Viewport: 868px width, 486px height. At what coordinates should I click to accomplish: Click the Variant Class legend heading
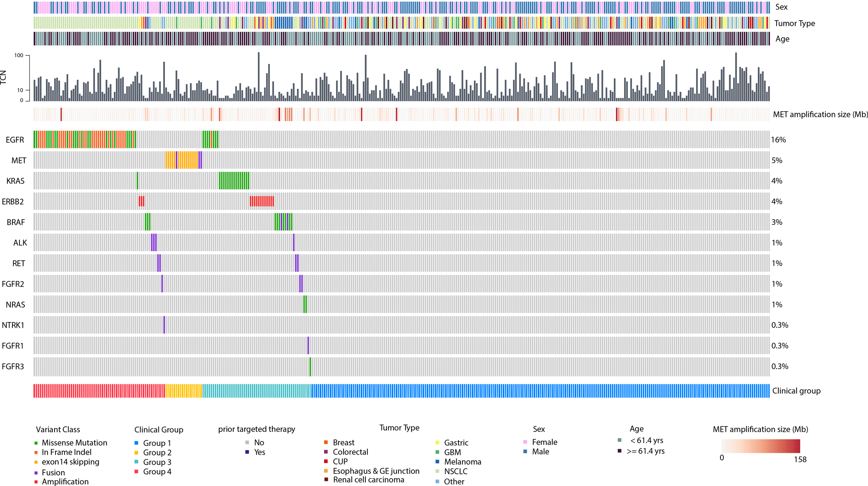[58, 430]
